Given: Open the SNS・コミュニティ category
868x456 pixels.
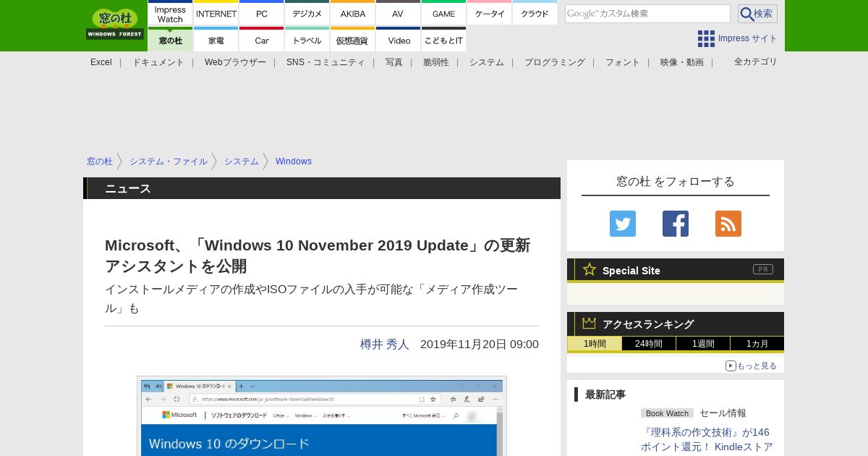Looking at the screenshot, I should (325, 62).
